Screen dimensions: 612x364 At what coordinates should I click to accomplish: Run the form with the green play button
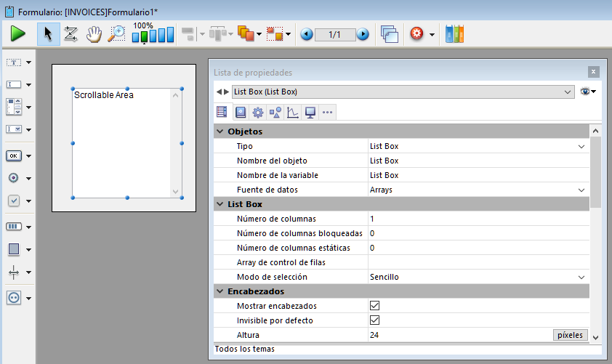18,33
